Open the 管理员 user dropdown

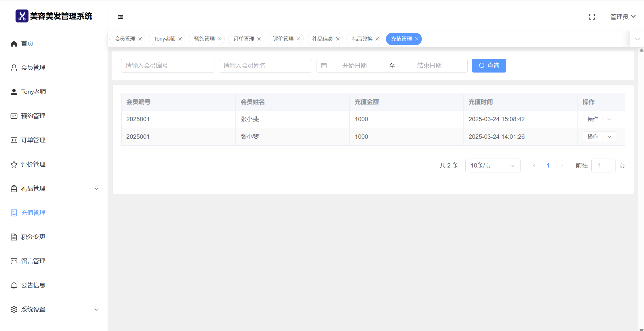click(x=623, y=17)
